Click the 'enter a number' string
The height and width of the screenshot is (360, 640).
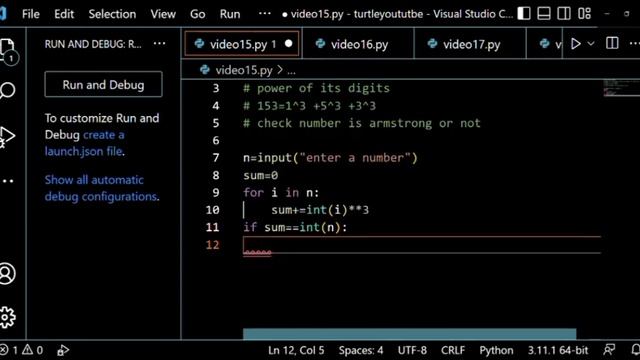click(x=355, y=158)
